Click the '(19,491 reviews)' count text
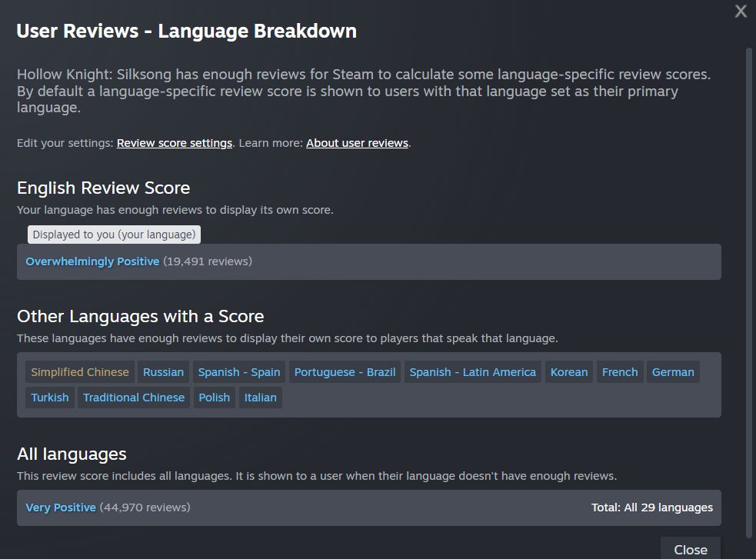 [208, 261]
